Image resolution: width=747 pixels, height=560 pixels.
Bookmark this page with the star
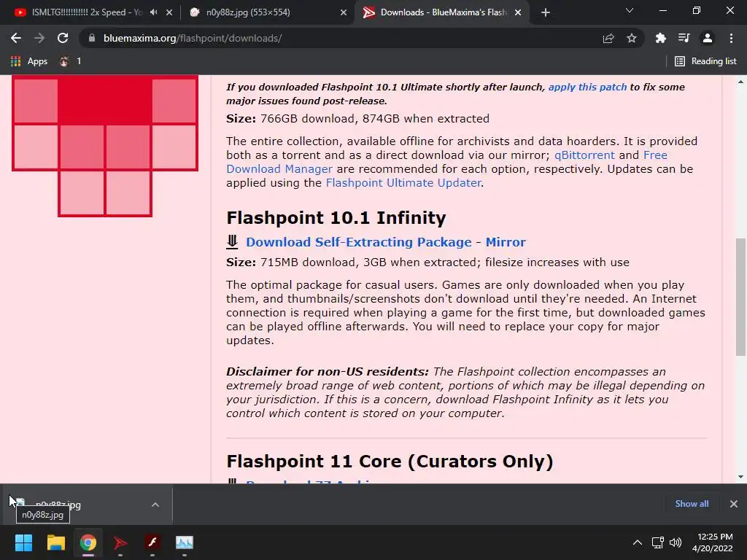point(632,38)
